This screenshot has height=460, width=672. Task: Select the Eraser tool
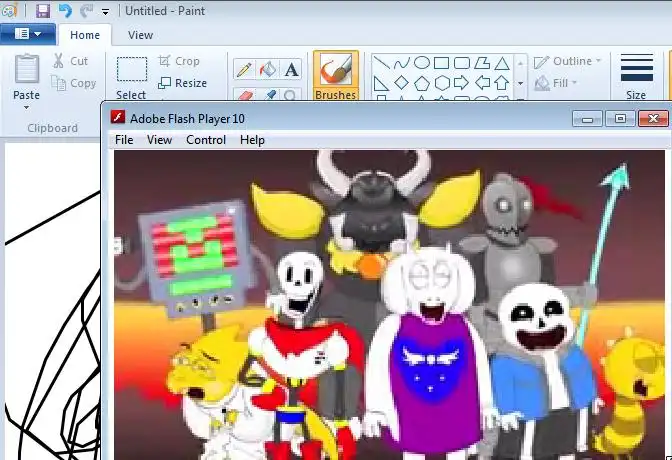pyautogui.click(x=244, y=95)
